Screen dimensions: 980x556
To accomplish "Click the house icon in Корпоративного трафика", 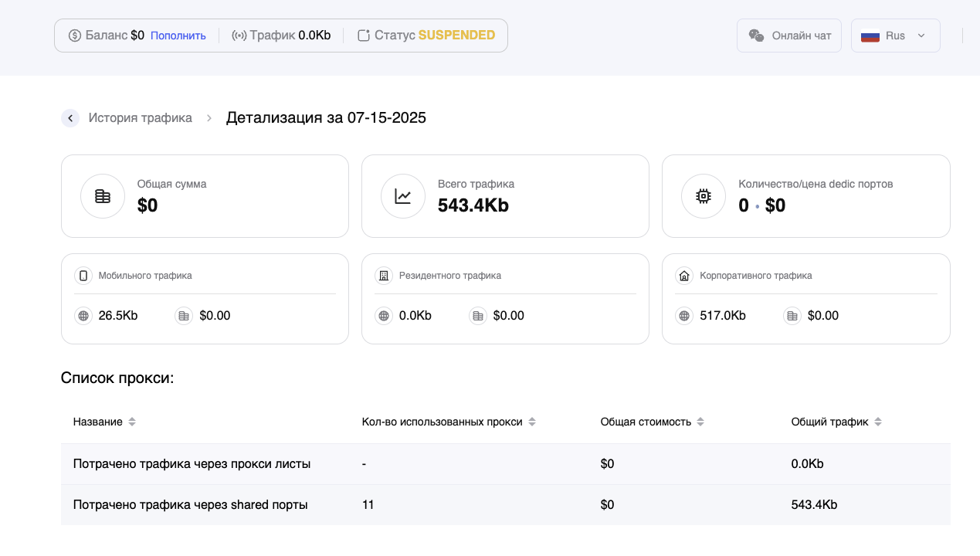I will [x=683, y=276].
